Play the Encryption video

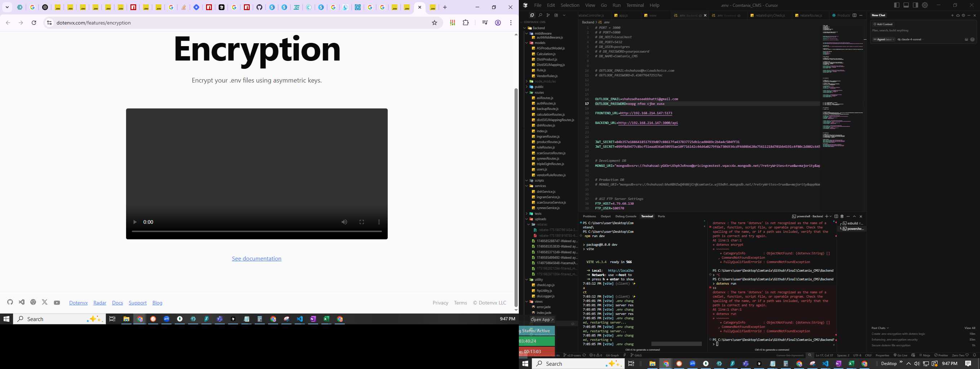pyautogui.click(x=134, y=222)
